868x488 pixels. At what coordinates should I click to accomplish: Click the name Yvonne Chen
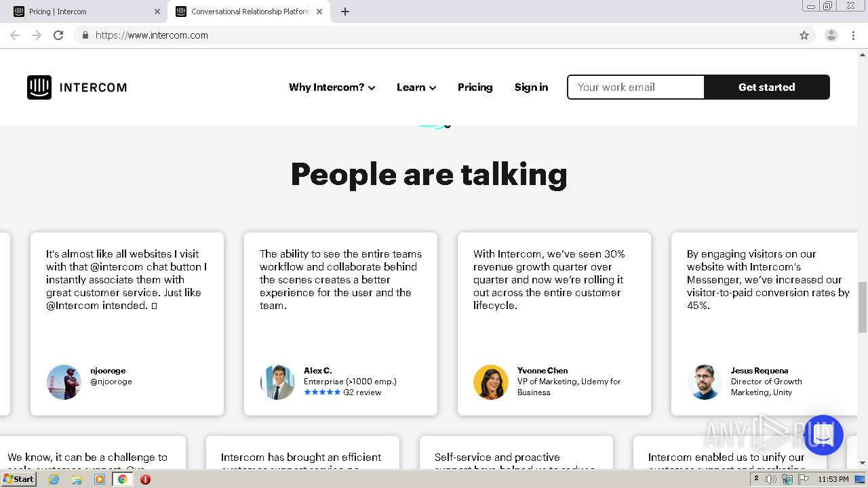pyautogui.click(x=542, y=371)
